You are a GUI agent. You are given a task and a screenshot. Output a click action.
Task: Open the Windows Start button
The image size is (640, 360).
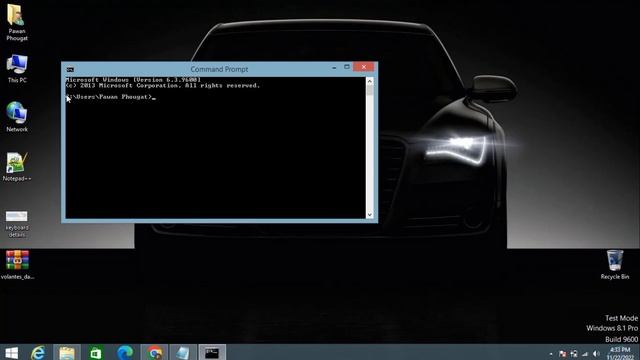tap(11, 353)
